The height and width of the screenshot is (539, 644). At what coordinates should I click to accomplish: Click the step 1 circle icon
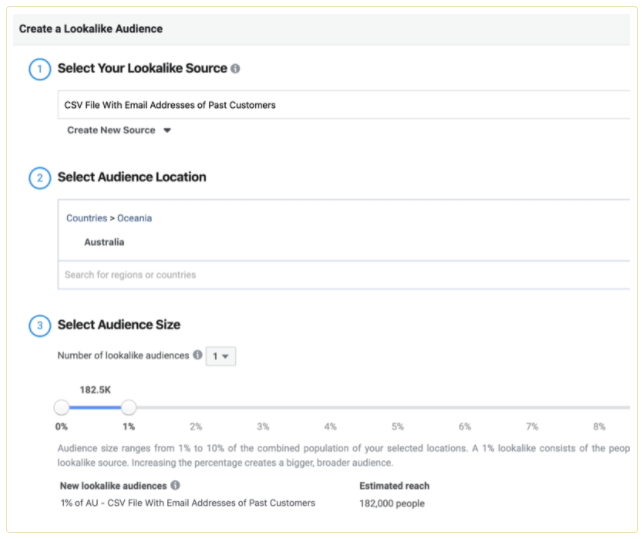39,70
